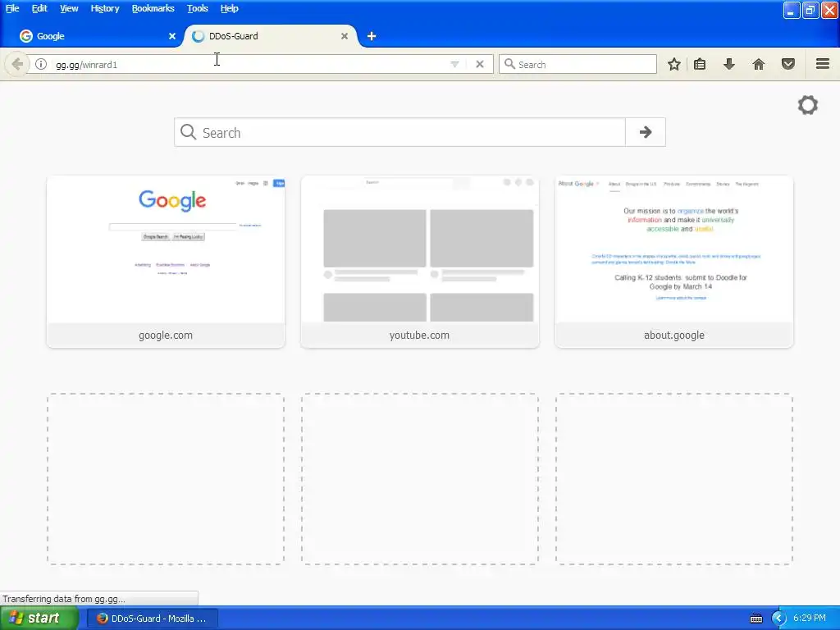840x630 pixels.
Task: Click the google.com tile label
Action: [166, 336]
